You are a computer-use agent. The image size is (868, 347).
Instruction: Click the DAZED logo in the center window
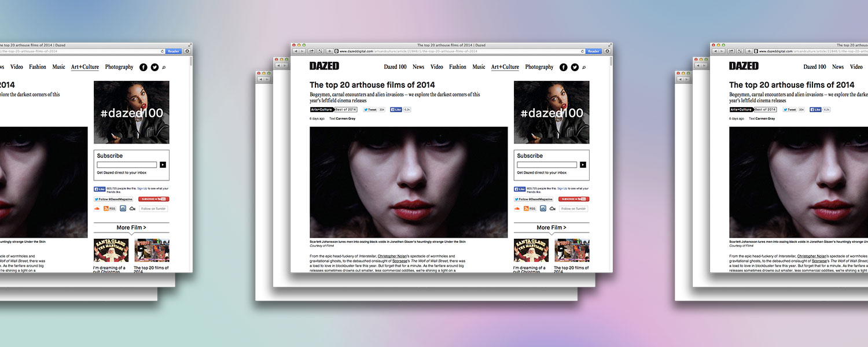click(x=324, y=66)
